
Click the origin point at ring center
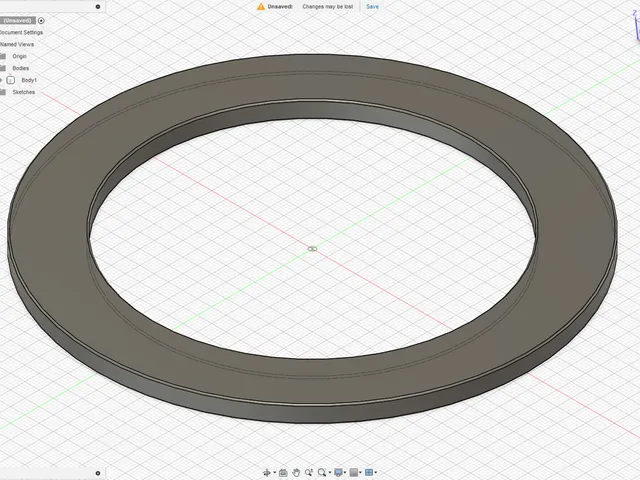tap(312, 249)
